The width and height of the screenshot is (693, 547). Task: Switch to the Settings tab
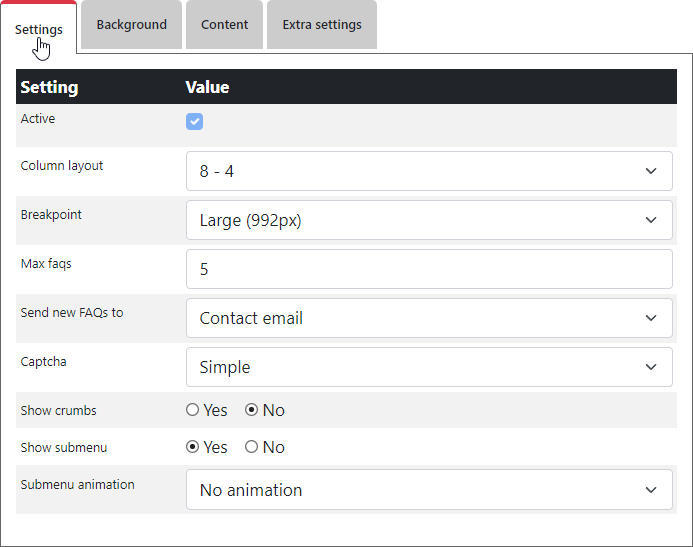tap(39, 29)
